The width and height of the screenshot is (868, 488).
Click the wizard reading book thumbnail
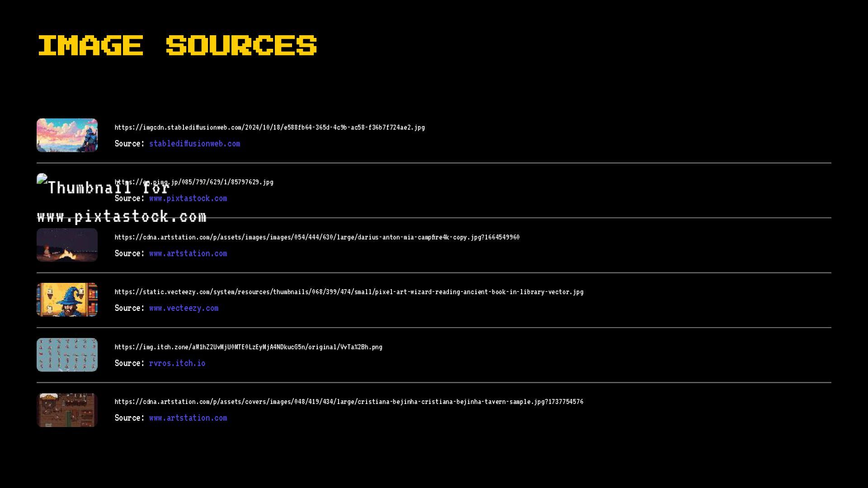[x=67, y=300]
